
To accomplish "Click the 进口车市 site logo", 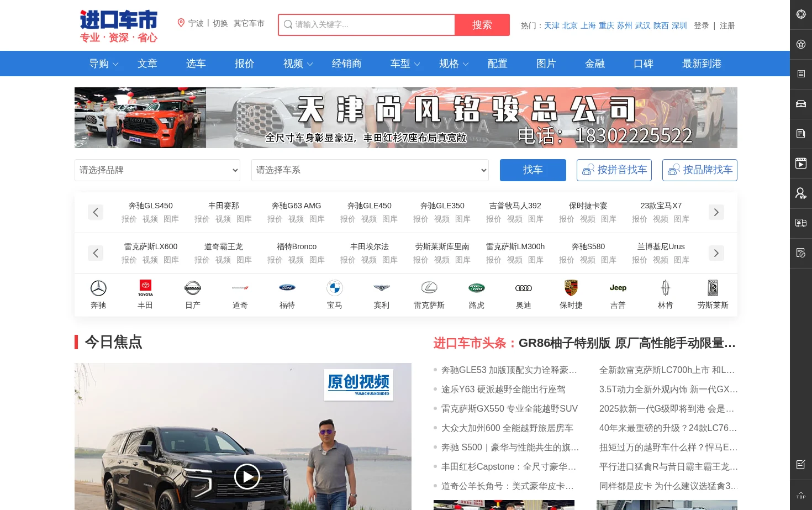I will (x=119, y=26).
